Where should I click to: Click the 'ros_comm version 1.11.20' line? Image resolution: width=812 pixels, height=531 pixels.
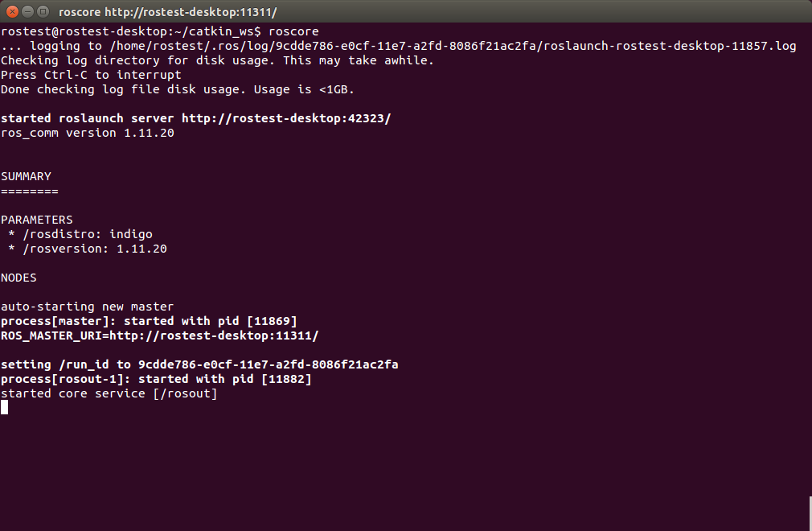pyautogui.click(x=88, y=133)
